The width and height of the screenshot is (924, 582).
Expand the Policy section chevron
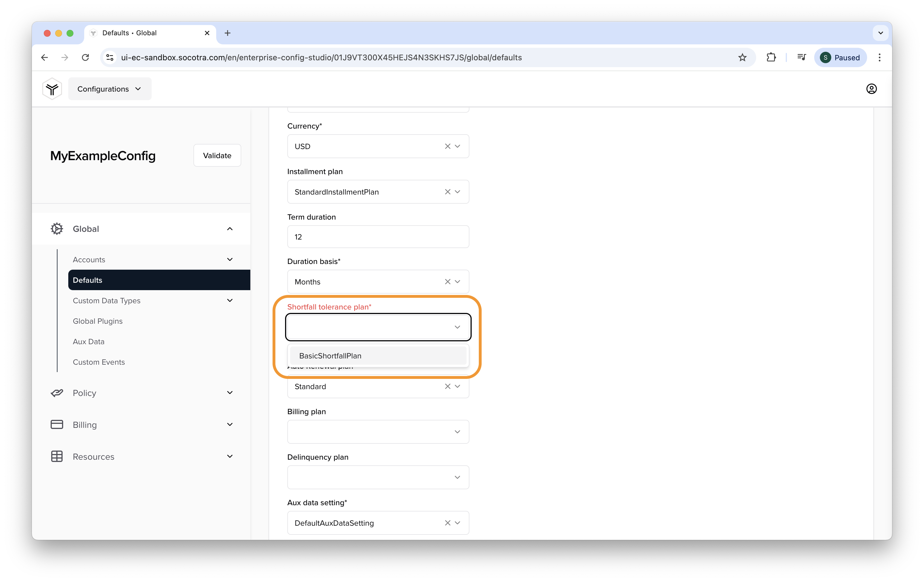tap(230, 393)
